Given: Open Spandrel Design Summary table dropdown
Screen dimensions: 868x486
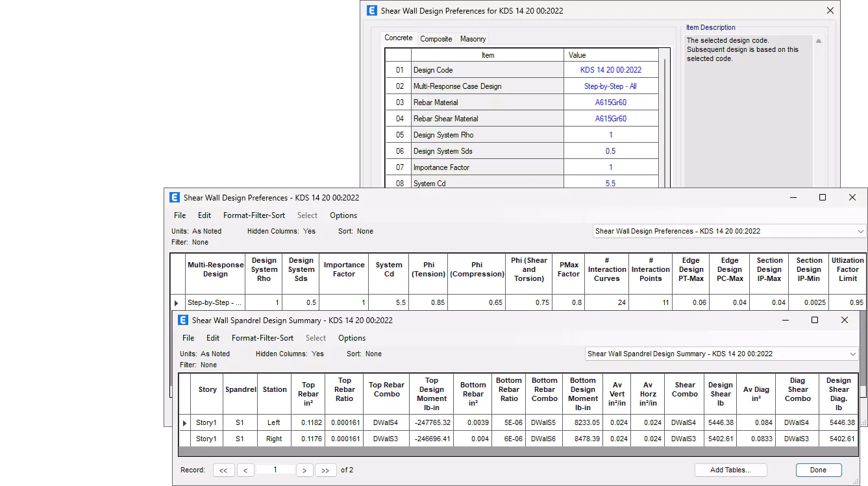Looking at the screenshot, I should tap(852, 354).
